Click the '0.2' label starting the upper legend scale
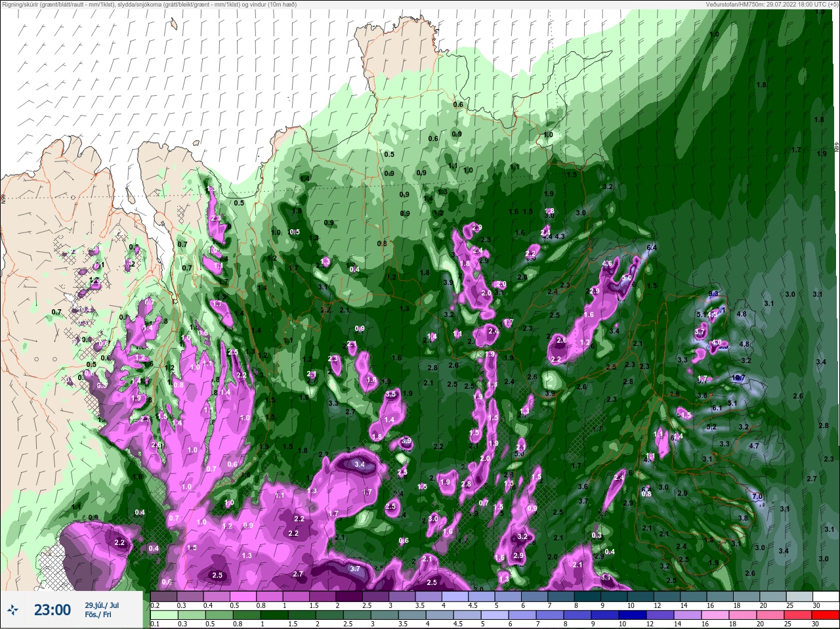The image size is (840, 629). pyautogui.click(x=156, y=605)
